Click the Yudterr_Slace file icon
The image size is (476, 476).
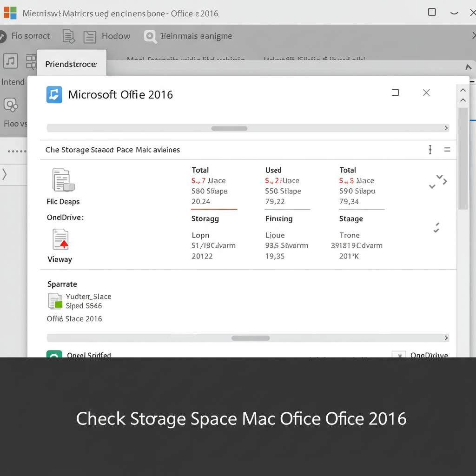(x=55, y=301)
